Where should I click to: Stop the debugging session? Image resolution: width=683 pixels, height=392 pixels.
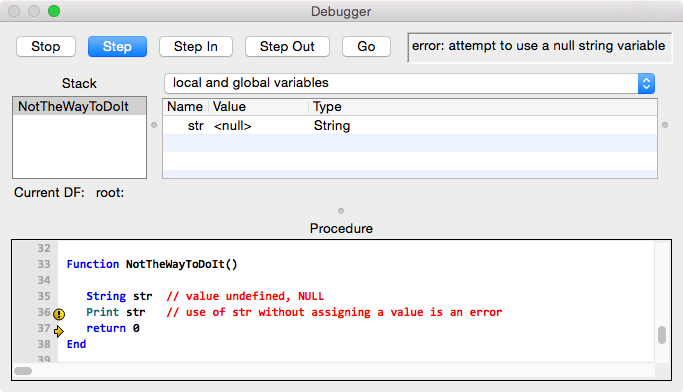(46, 47)
